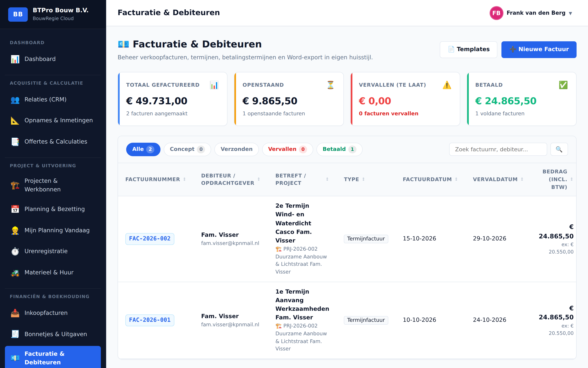Open invoice FAC-2026-001
Viewport: 588px width, 368px height.
coord(150,320)
